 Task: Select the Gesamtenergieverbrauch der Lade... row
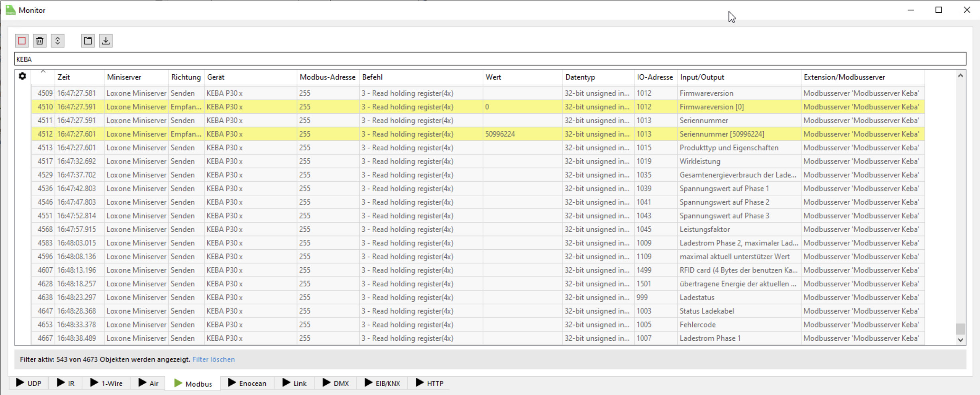click(478, 175)
